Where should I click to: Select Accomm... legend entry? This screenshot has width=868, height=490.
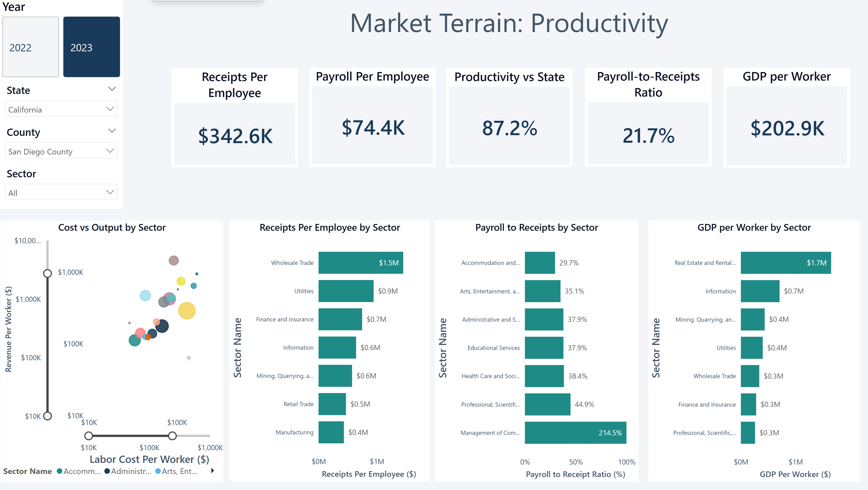point(79,471)
